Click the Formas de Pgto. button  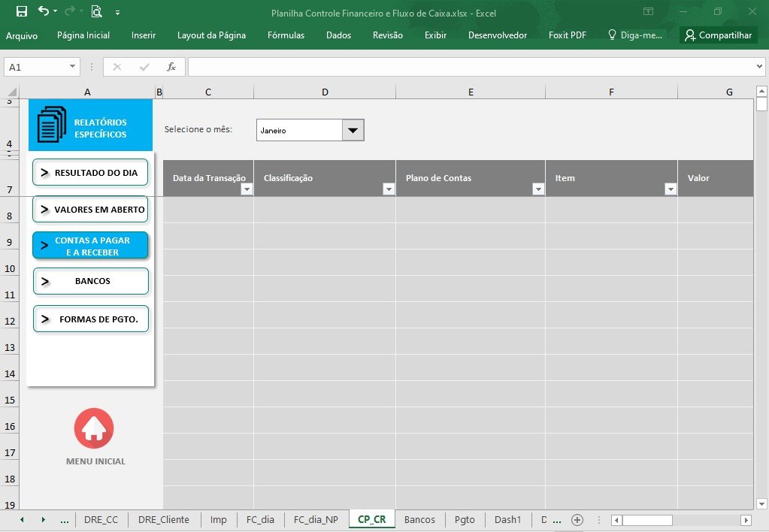(91, 319)
